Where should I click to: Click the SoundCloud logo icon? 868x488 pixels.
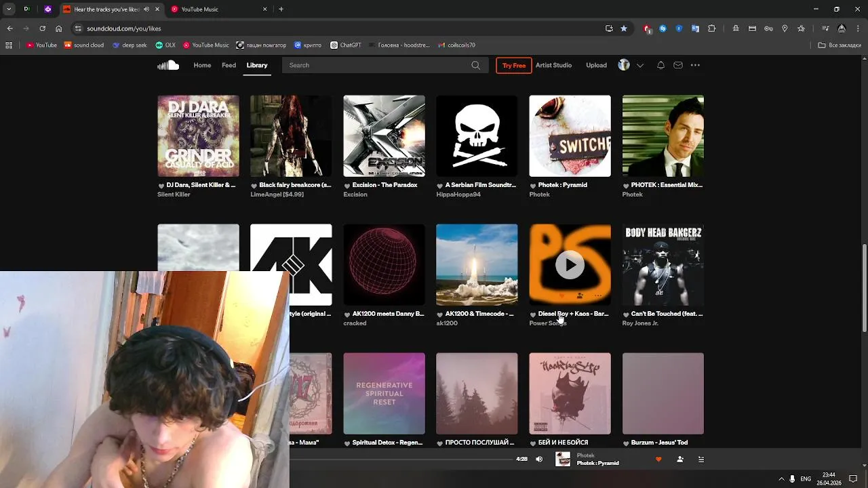coord(168,65)
